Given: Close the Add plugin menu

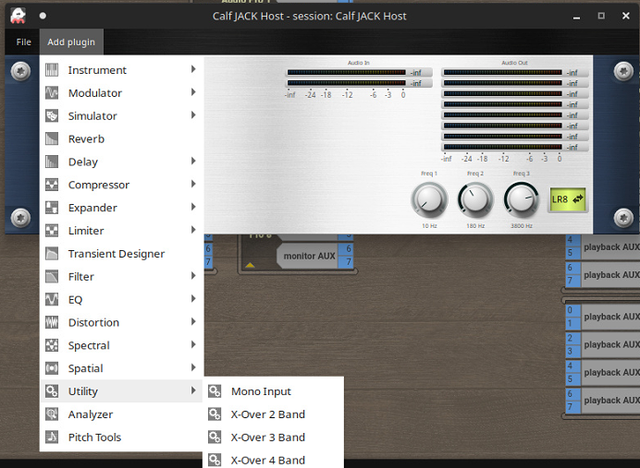Looking at the screenshot, I should (x=71, y=42).
